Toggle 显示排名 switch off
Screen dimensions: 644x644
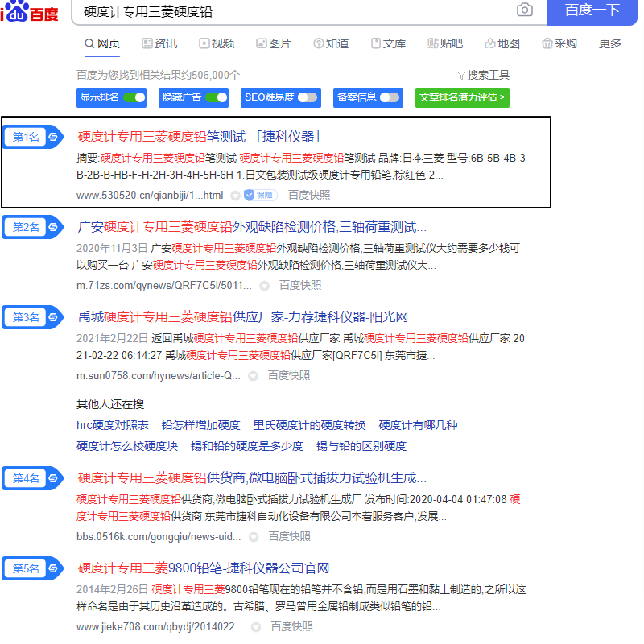(x=134, y=97)
